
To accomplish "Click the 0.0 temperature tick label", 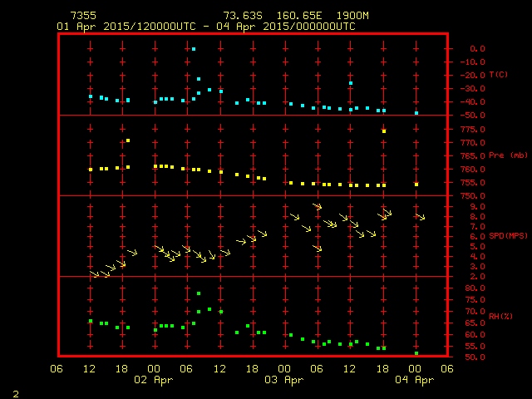I will pos(477,49).
